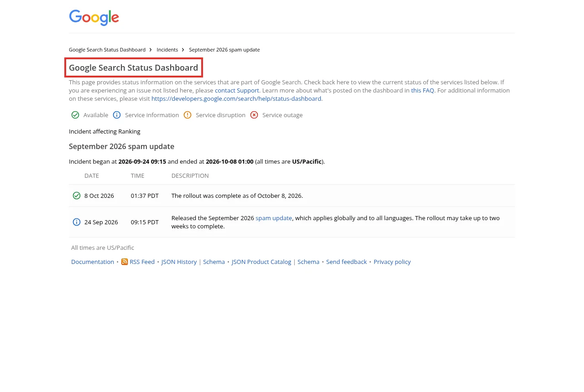The image size is (584, 392).
Task: Click the Service outage red legend icon
Action: (254, 115)
